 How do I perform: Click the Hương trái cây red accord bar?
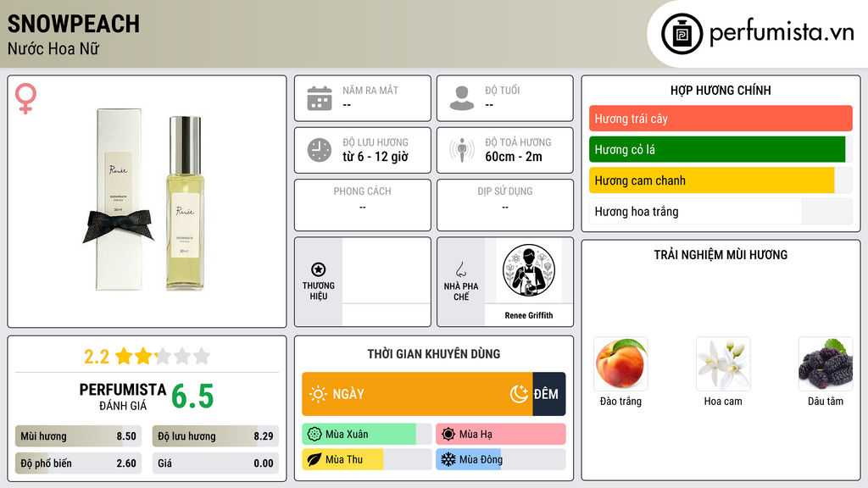[721, 119]
